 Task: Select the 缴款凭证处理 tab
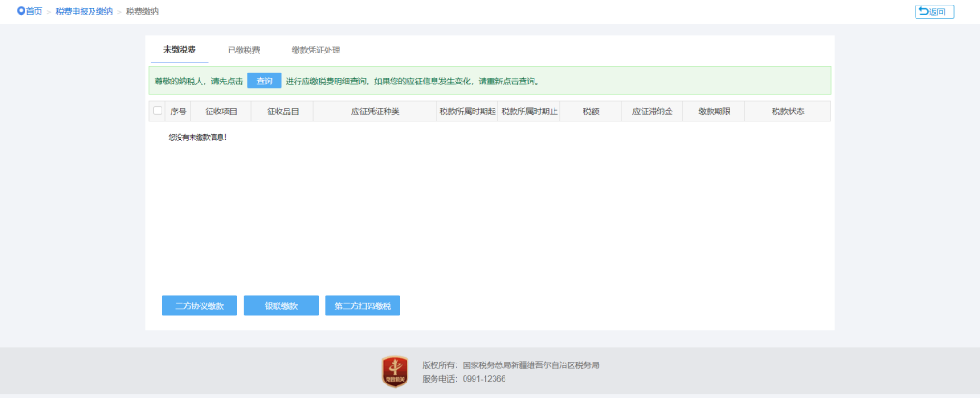[x=316, y=50]
